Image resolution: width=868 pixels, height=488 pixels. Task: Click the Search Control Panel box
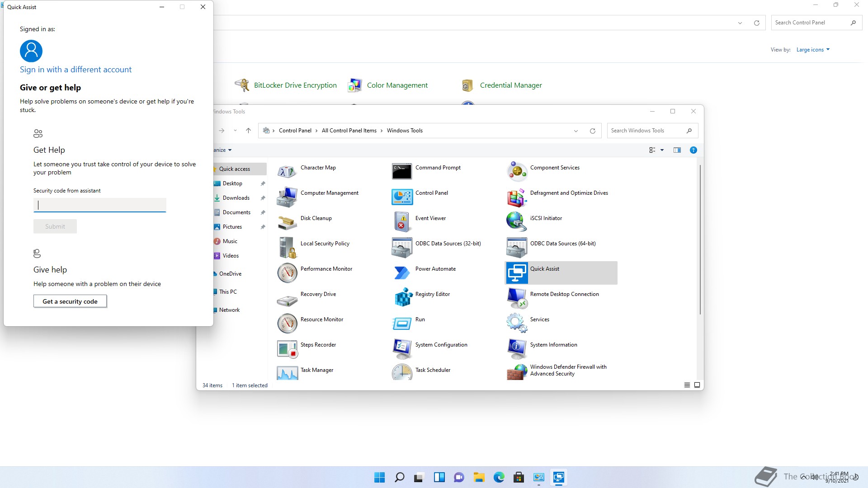point(816,23)
